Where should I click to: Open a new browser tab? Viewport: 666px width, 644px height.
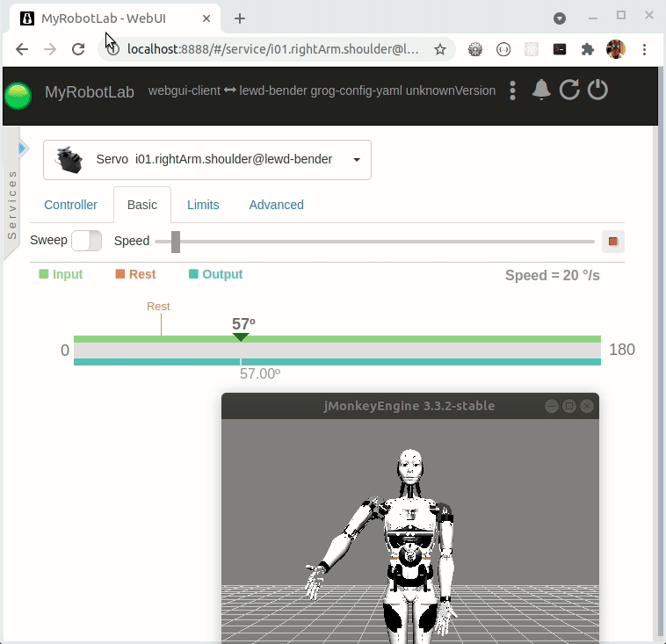pyautogui.click(x=240, y=18)
